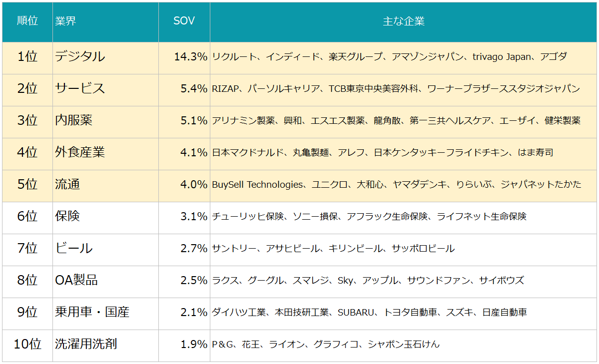The height and width of the screenshot is (364, 599).
Task: Click the ビール industry cell
Action: pos(105,250)
